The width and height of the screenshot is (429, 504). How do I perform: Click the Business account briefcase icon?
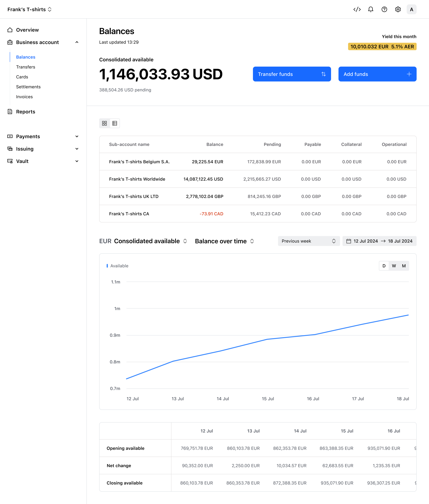pyautogui.click(x=10, y=42)
